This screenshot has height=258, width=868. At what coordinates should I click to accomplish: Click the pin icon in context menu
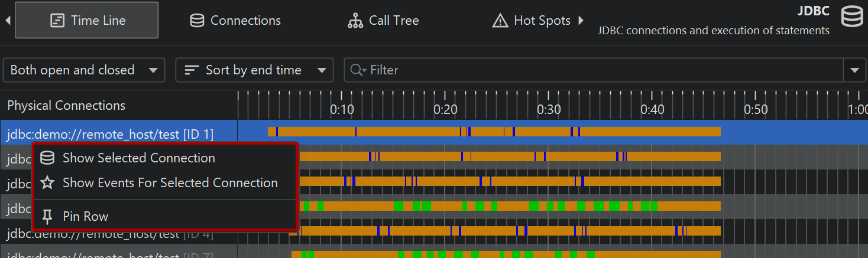click(48, 217)
